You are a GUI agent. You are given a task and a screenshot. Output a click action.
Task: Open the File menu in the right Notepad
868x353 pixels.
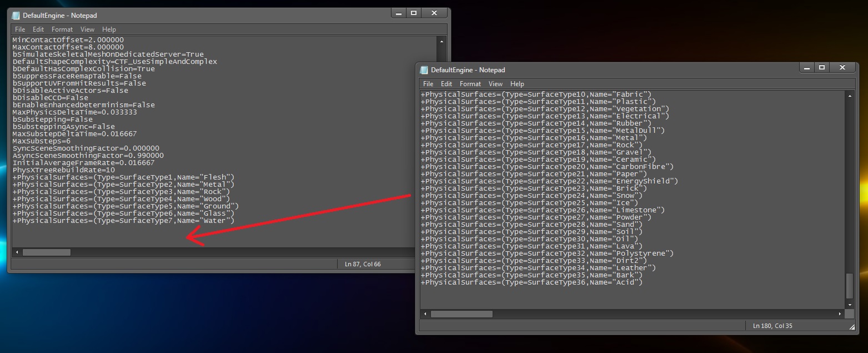428,83
